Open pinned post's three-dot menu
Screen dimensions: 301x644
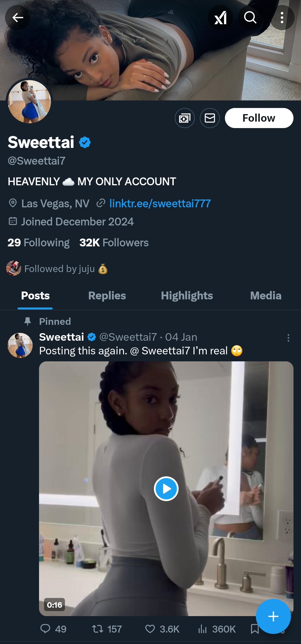[288, 338]
